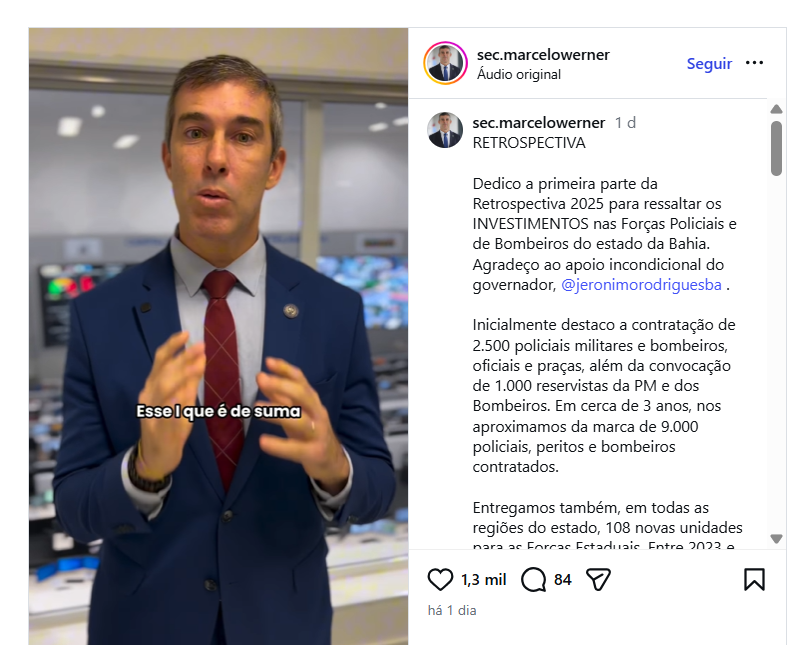Save post using the bookmark icon

coord(754,579)
